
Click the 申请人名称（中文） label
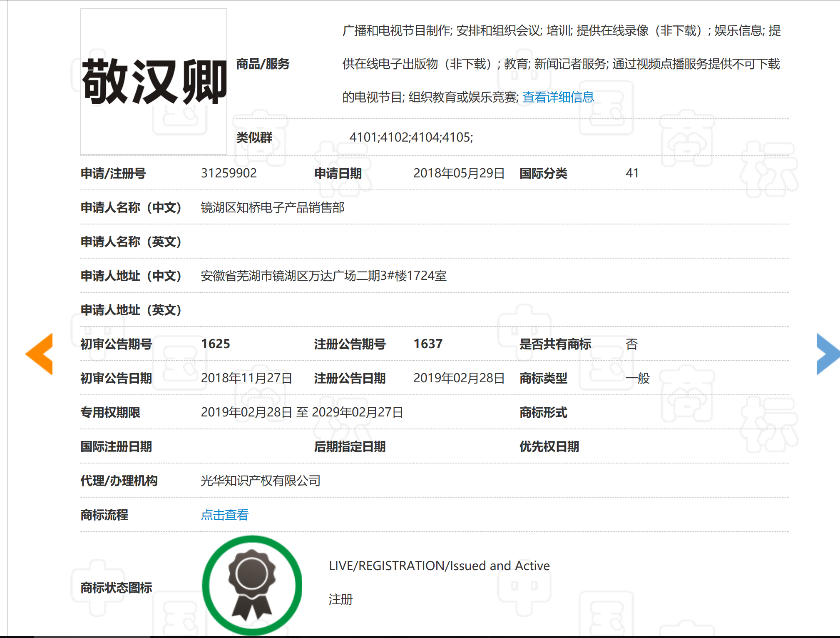pyautogui.click(x=131, y=207)
